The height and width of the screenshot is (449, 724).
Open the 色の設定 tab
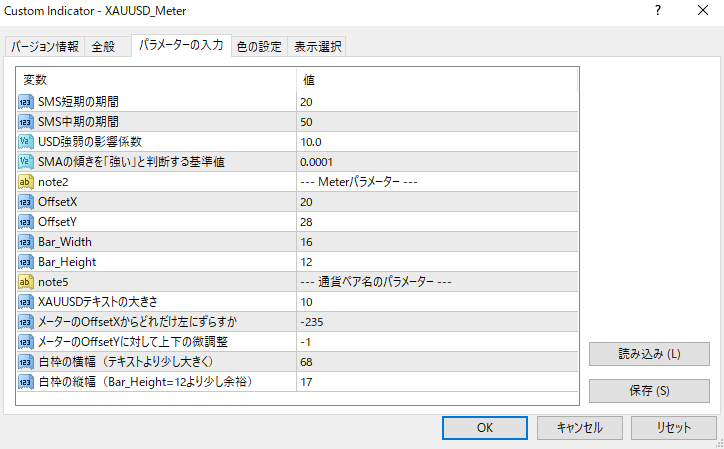tap(259, 47)
